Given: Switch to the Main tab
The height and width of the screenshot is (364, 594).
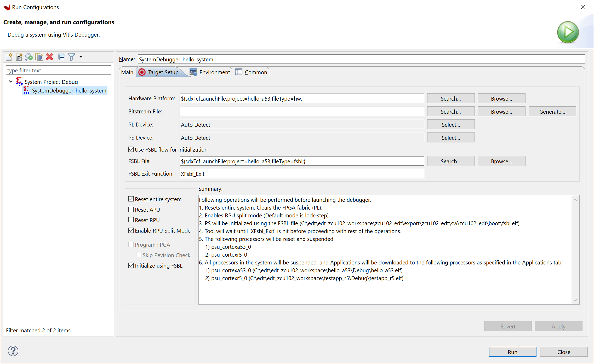Looking at the screenshot, I should point(127,72).
